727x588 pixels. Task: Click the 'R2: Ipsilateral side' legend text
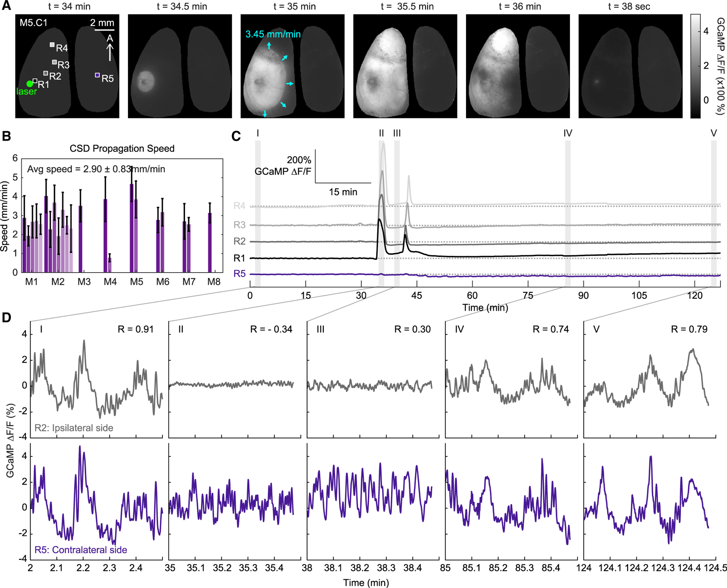[74, 428]
